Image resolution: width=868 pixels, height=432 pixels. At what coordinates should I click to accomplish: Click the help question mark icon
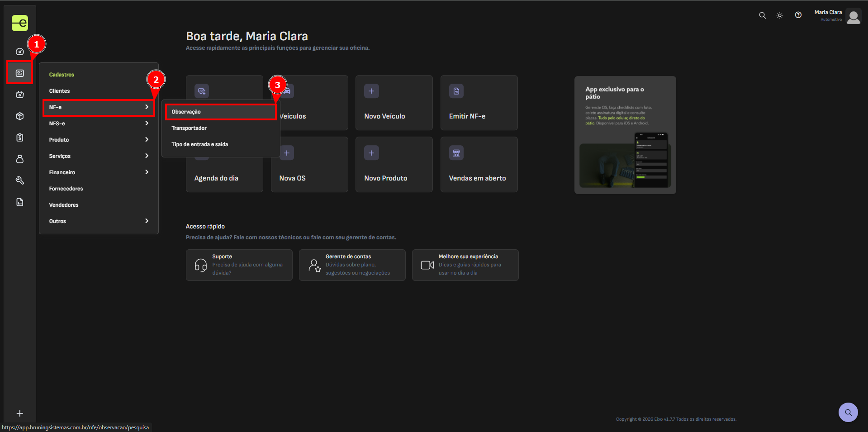798,15
